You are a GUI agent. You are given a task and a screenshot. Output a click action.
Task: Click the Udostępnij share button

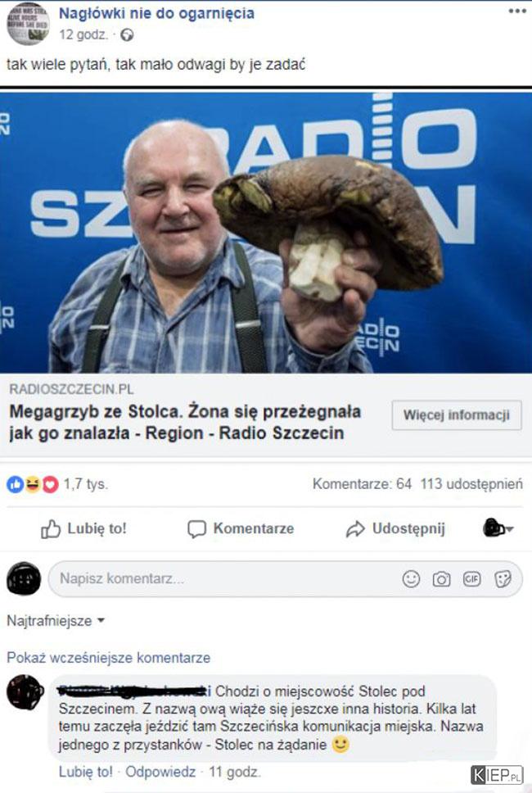pyautogui.click(x=395, y=529)
